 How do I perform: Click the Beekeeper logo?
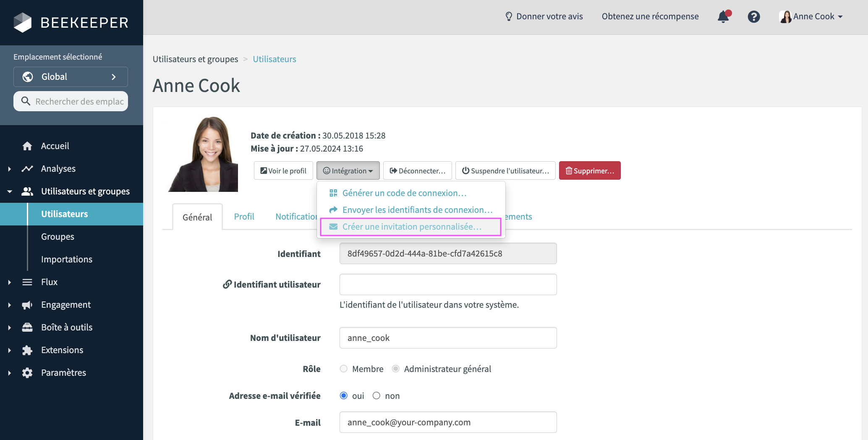coord(71,22)
